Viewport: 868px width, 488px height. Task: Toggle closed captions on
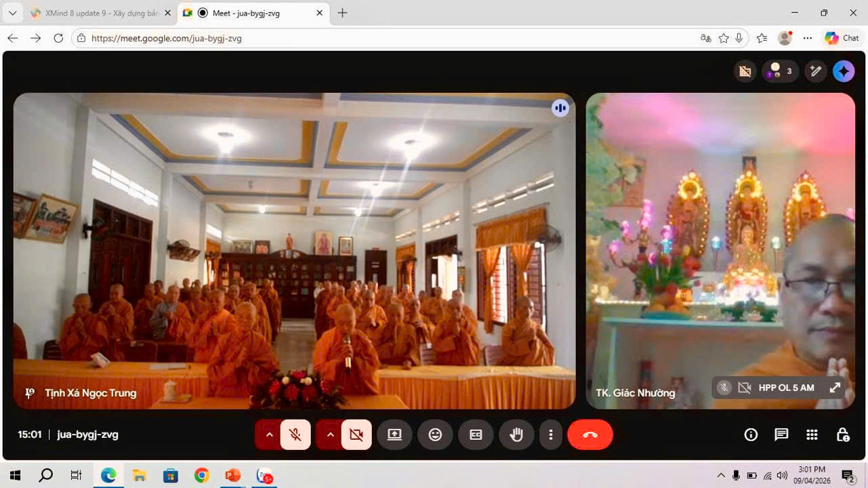[476, 435]
